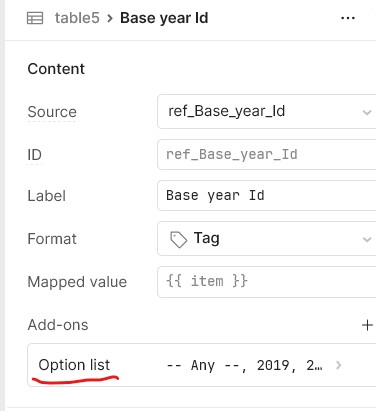Click the Content section header
Image resolution: width=376 pixels, height=411 pixels.
click(x=56, y=69)
